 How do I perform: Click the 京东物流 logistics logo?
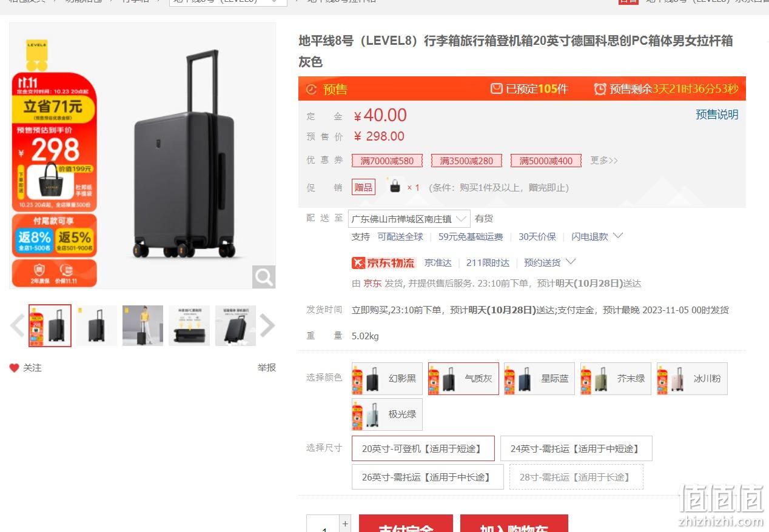pos(384,262)
